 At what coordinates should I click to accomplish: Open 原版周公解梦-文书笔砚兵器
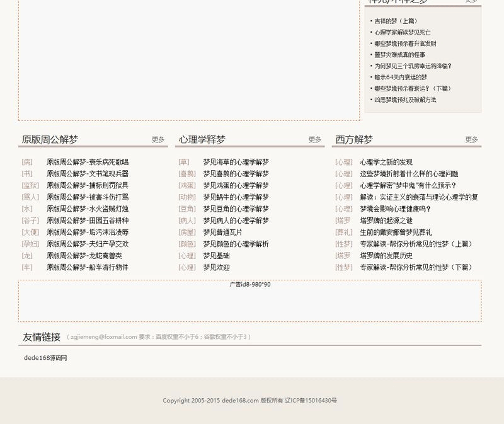88,174
